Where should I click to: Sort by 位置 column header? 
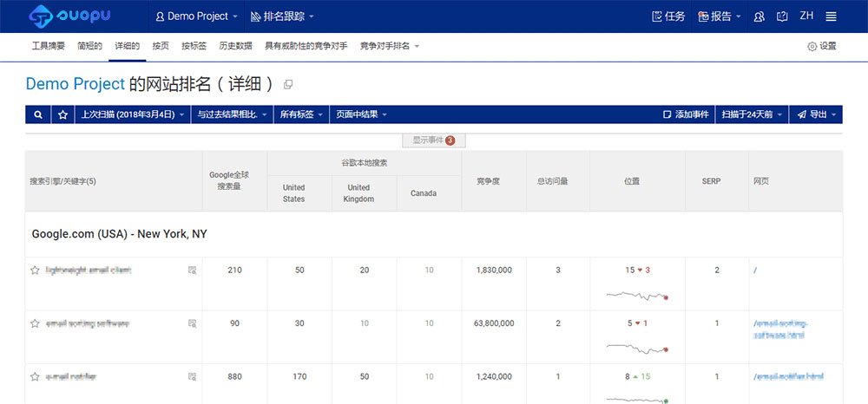(637, 180)
